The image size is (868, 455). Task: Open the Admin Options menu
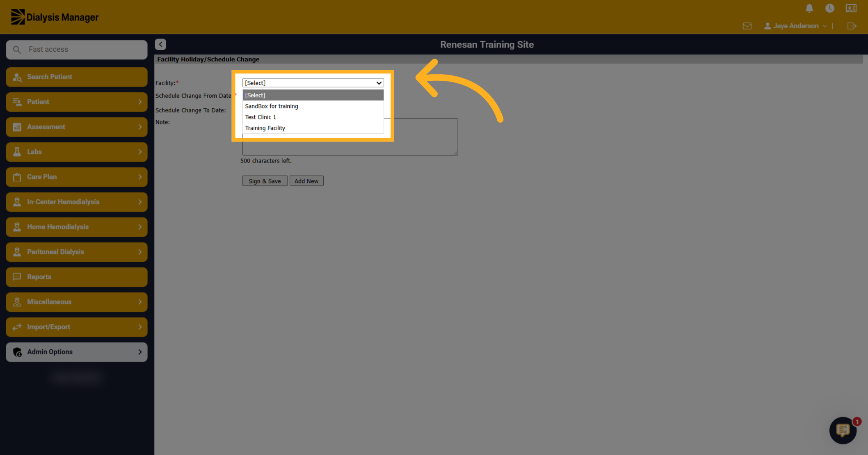coord(77,352)
